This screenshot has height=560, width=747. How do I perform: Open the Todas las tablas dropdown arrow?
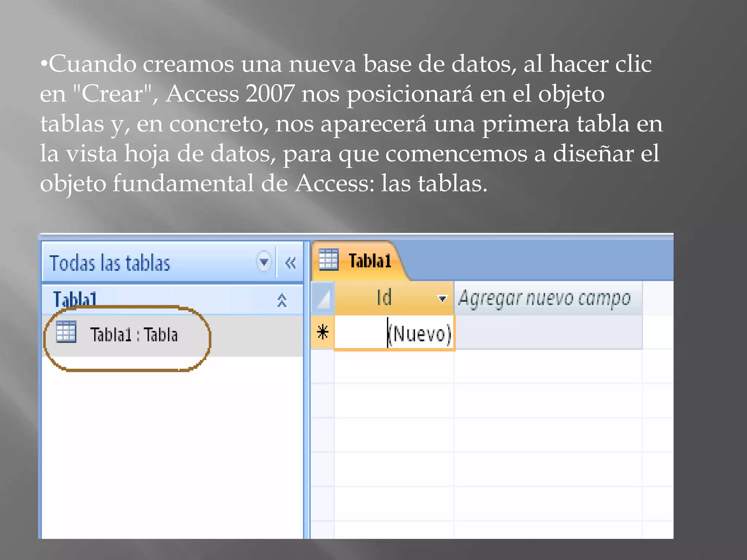[x=264, y=262]
